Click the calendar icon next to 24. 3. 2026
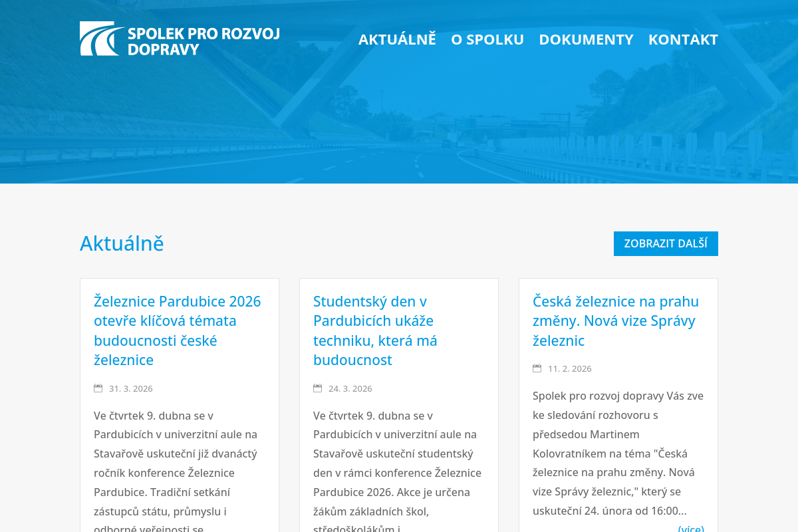 318,388
